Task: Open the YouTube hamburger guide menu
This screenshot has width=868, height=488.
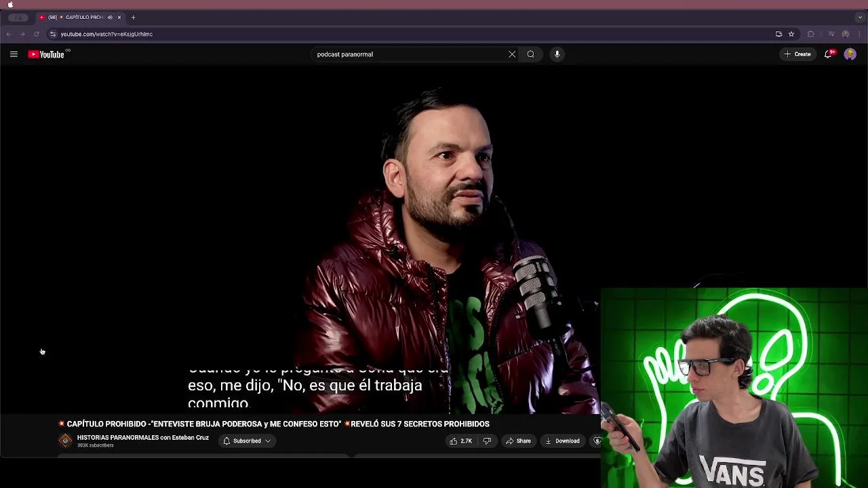Action: point(14,54)
